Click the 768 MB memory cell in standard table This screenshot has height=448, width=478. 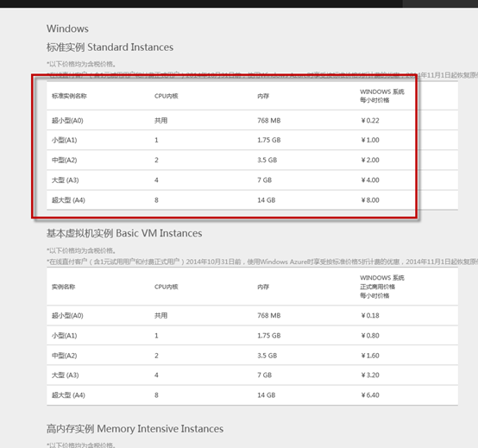pyautogui.click(x=268, y=121)
